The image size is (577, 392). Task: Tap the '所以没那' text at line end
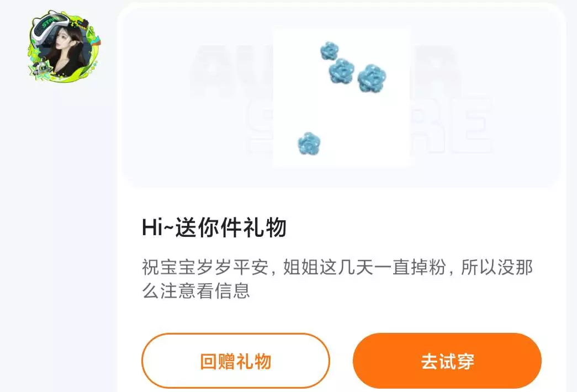pyautogui.click(x=497, y=267)
